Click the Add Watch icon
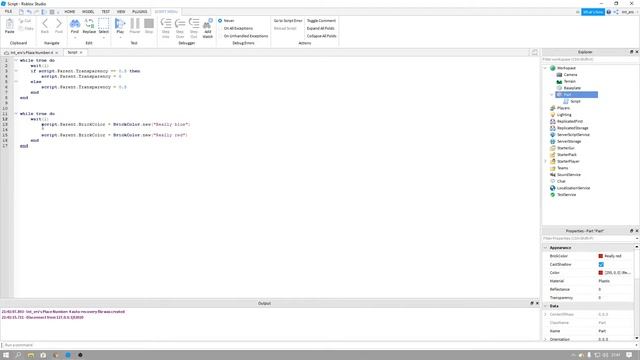This screenshot has height=360, width=640. point(208,23)
